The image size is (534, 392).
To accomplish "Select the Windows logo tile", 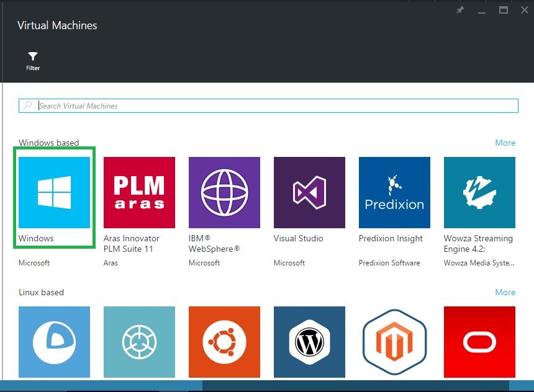I will [54, 192].
